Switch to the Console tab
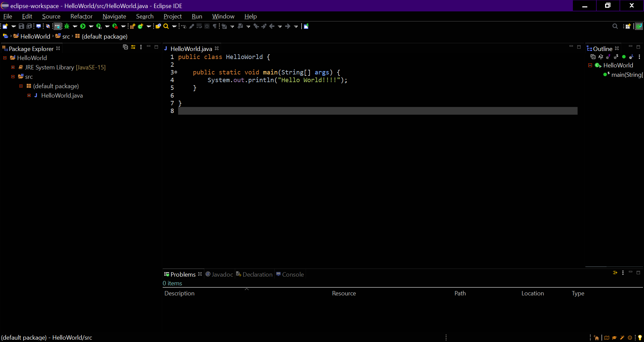The image size is (644, 342). click(292, 275)
